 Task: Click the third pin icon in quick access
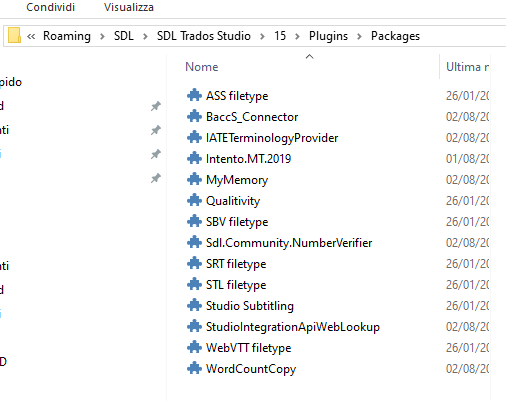(x=156, y=154)
